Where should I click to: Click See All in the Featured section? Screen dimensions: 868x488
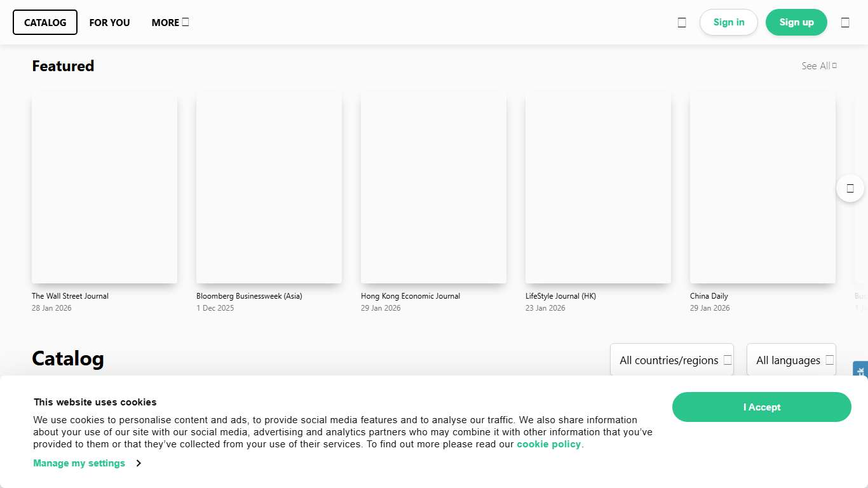[818, 66]
